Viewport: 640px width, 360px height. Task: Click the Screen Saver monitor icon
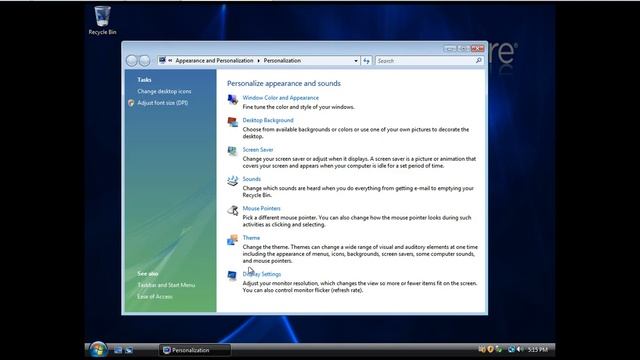(233, 151)
